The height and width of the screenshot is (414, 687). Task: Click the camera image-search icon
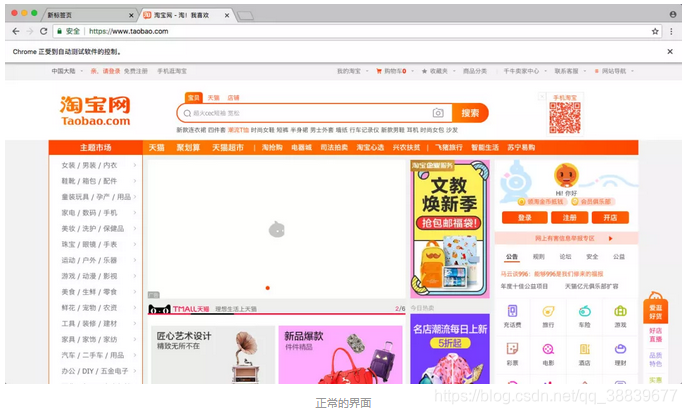pos(438,113)
